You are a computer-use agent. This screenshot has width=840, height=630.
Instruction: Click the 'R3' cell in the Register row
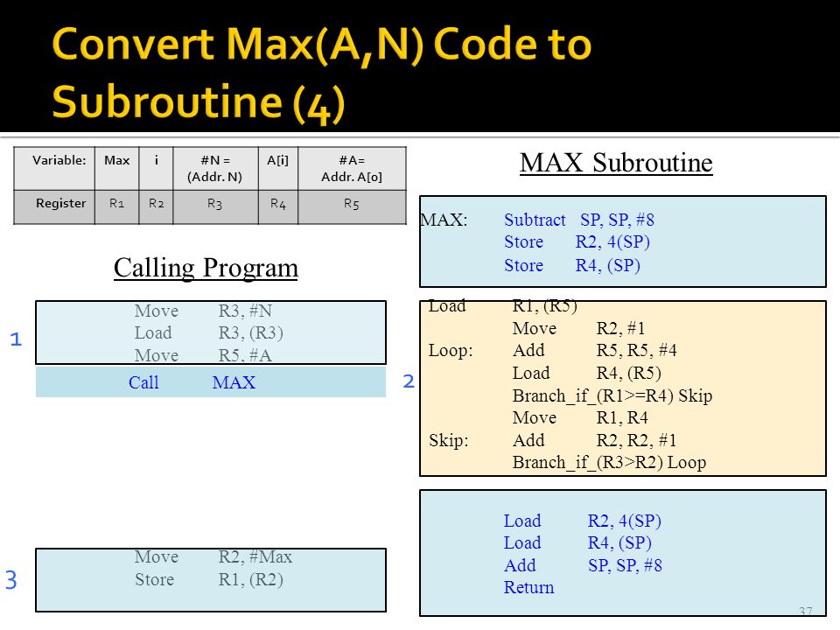tap(215, 206)
